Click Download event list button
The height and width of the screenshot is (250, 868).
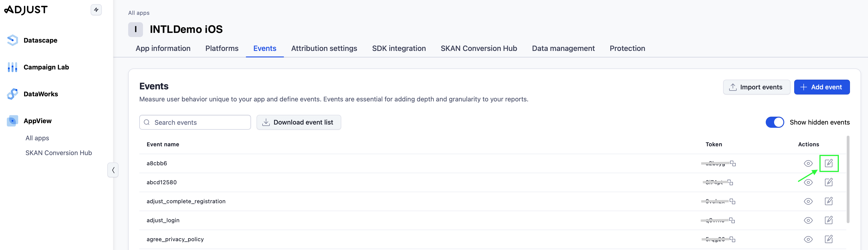tap(298, 122)
